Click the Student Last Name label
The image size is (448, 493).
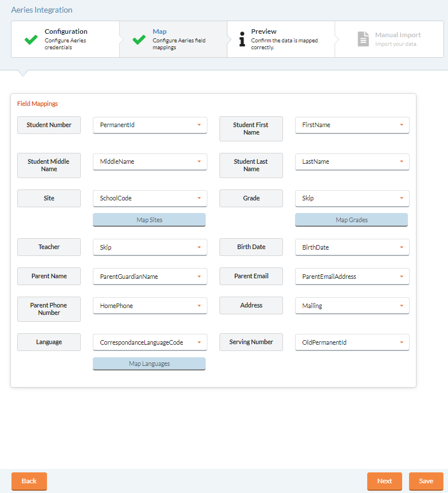click(x=251, y=165)
